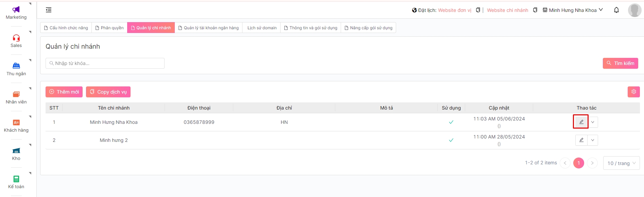Expand actions dropdown for Minh hưng 2
The height and width of the screenshot is (197, 644).
(x=593, y=140)
